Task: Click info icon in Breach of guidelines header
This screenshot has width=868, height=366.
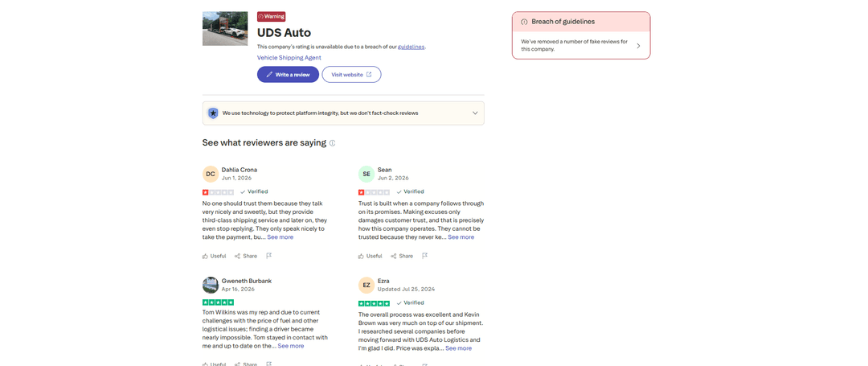Action: pyautogui.click(x=524, y=22)
